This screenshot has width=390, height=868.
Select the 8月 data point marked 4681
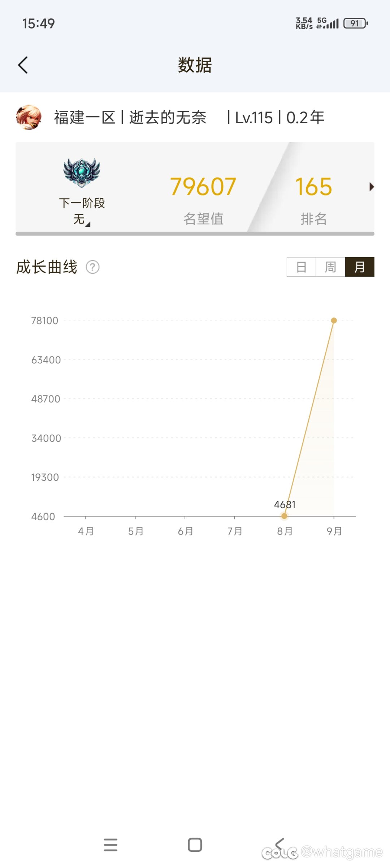coord(284,516)
